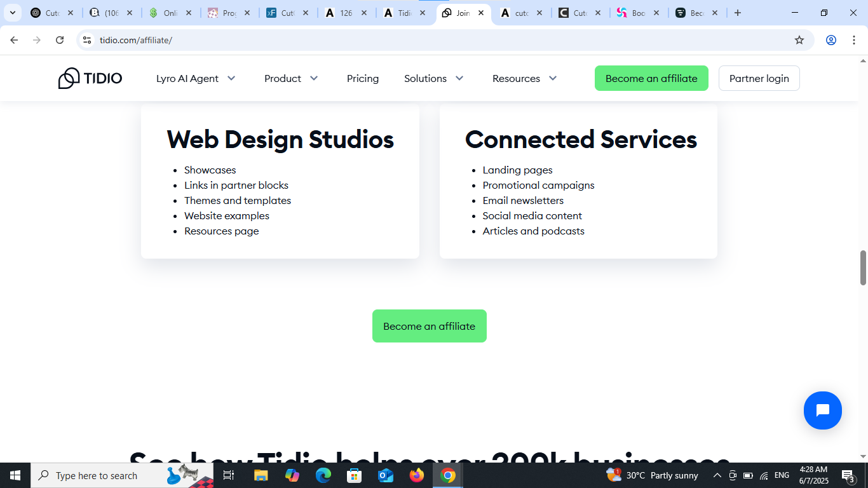Open Windows Start menu
Image resolution: width=868 pixels, height=488 pixels.
15,475
